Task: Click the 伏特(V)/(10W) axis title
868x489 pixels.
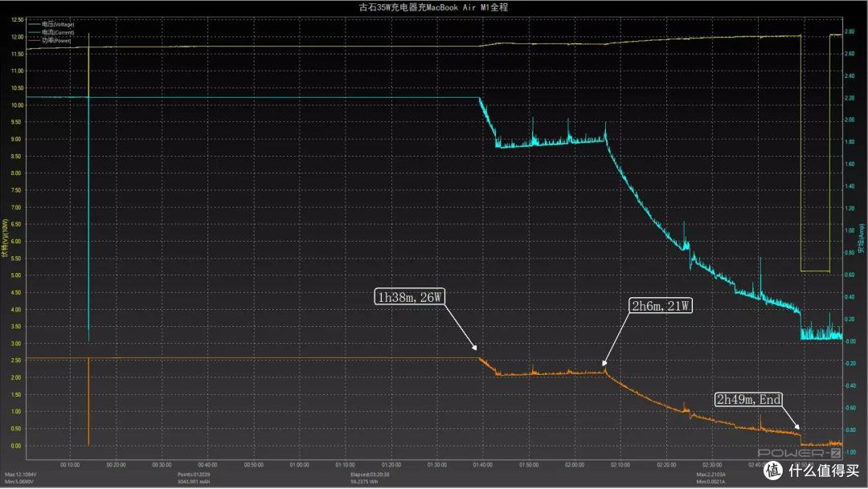Action: point(5,238)
